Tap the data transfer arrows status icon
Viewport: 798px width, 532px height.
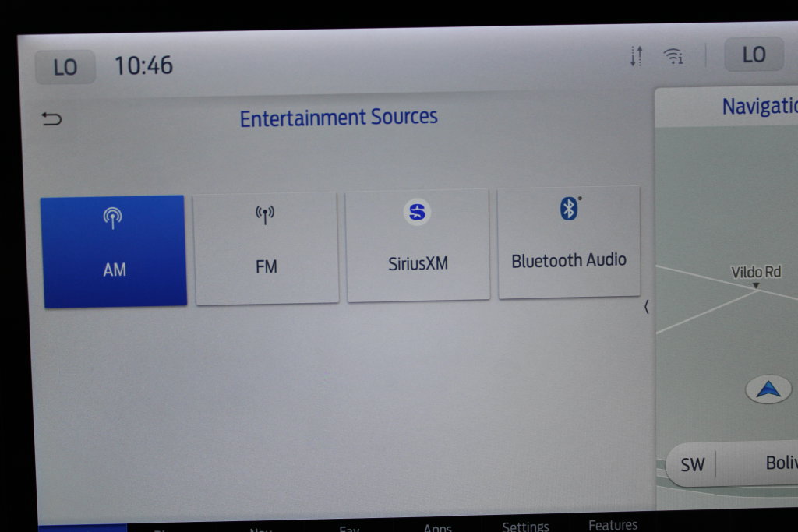tap(636, 56)
